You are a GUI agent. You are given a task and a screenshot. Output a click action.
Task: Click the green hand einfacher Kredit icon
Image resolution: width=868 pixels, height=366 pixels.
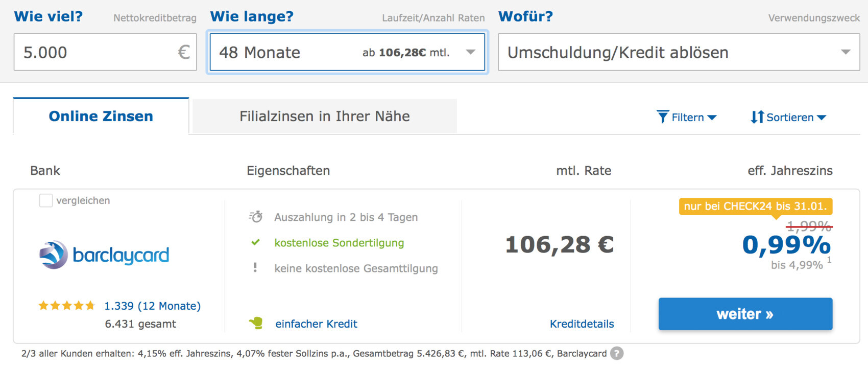pos(256,323)
